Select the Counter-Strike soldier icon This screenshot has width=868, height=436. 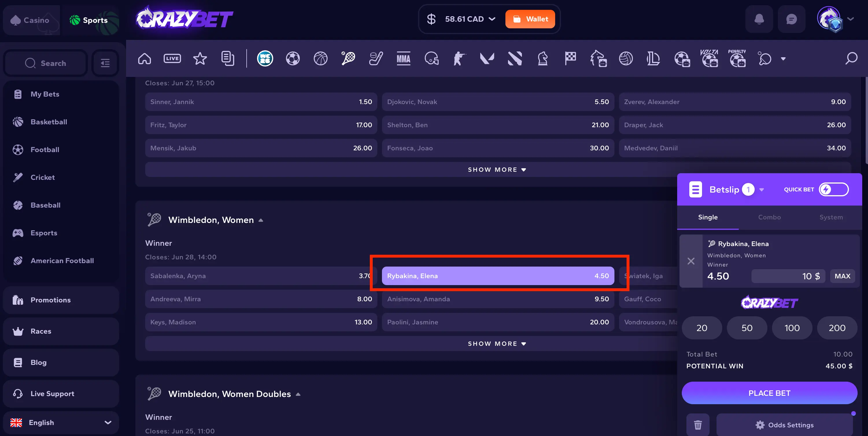pos(459,59)
